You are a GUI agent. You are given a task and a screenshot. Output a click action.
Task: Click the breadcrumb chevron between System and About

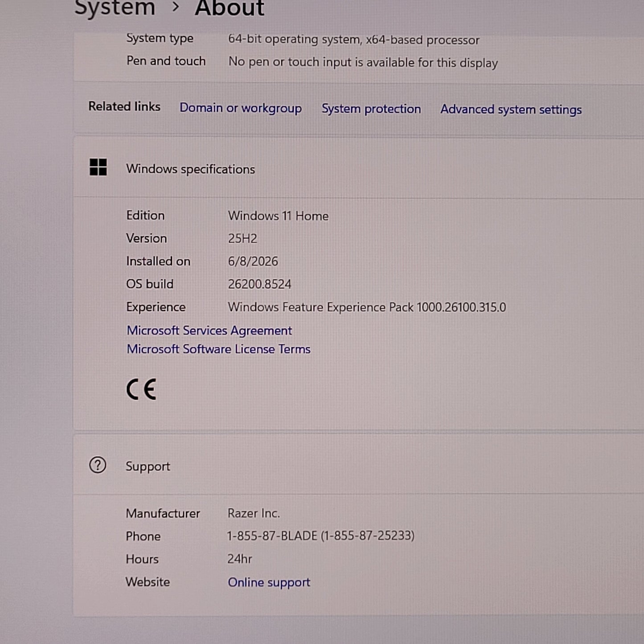(176, 7)
